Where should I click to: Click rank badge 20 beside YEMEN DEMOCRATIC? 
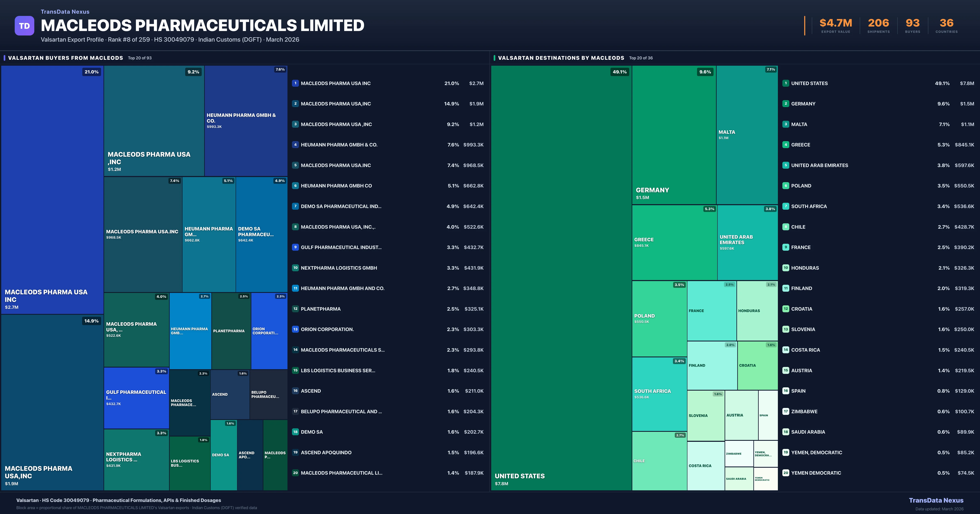786,473
